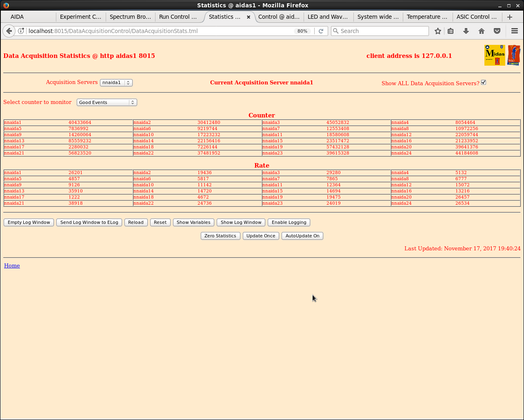Click the Empty Log Window button
This screenshot has width=524, height=420.
coord(29,222)
